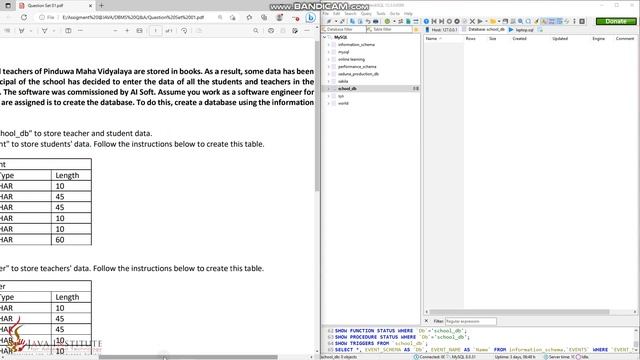
Task: Expand the sakila database node
Action: tap(329, 81)
